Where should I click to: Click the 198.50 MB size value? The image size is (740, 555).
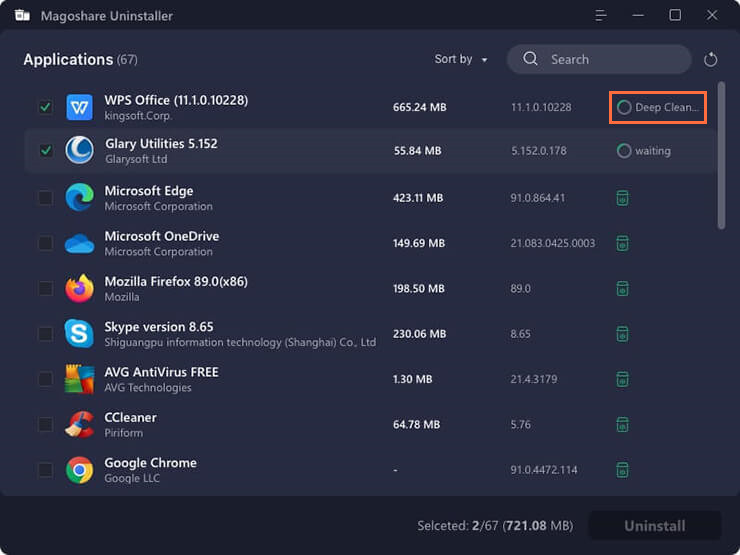(419, 288)
